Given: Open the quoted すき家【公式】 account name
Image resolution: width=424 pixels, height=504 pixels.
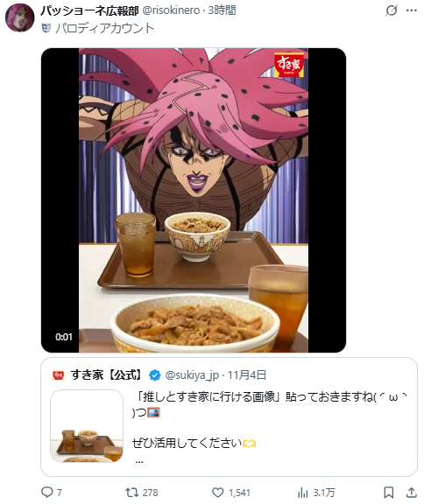Looking at the screenshot, I should point(107,374).
